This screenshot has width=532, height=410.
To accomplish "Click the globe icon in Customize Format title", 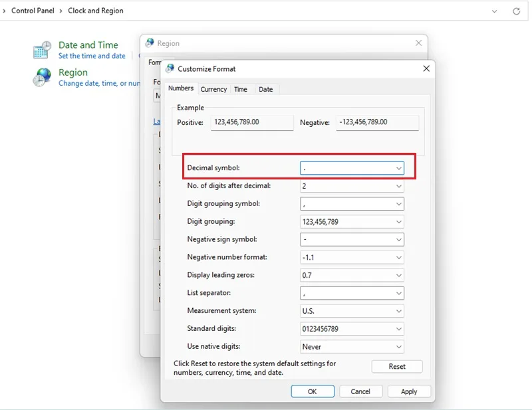I will pyautogui.click(x=170, y=69).
